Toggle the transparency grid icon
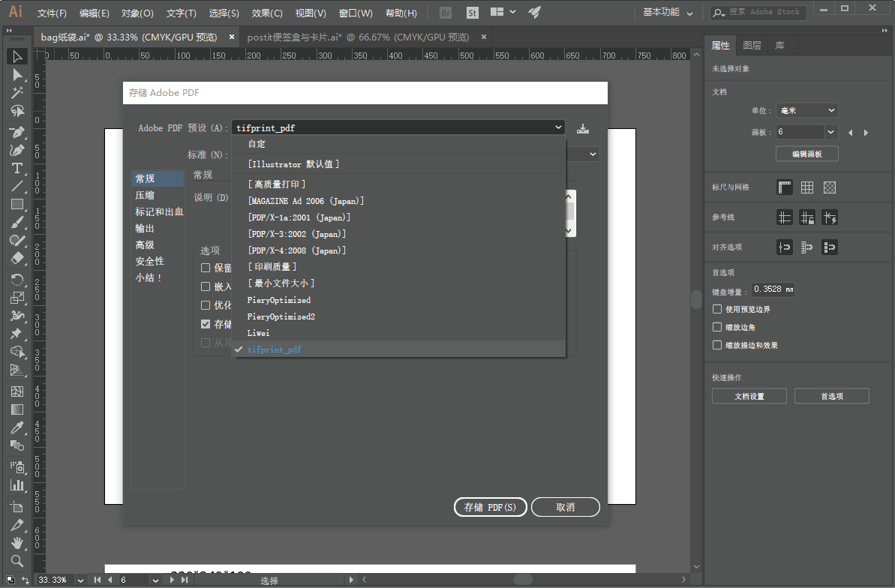 [830, 187]
